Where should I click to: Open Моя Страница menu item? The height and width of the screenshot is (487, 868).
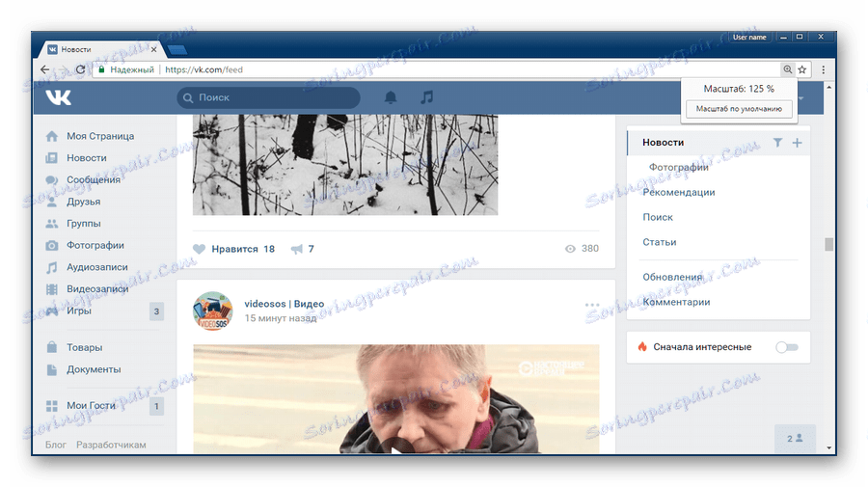100,136
